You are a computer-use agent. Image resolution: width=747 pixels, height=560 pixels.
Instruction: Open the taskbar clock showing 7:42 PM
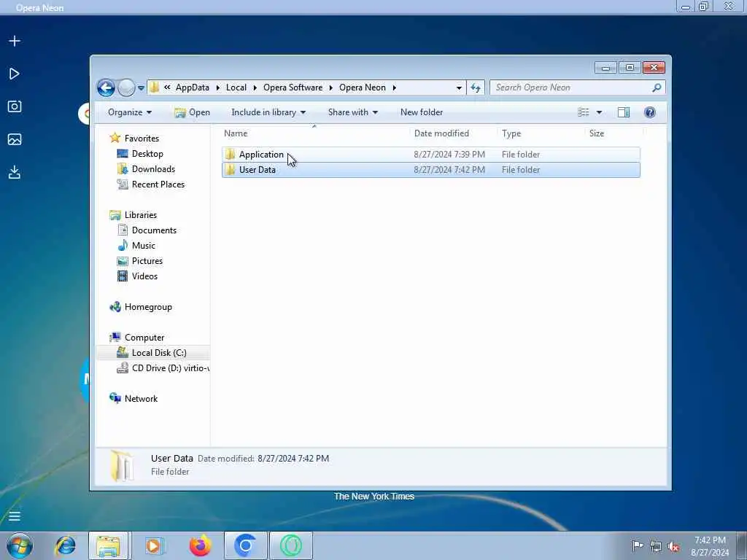pos(710,546)
